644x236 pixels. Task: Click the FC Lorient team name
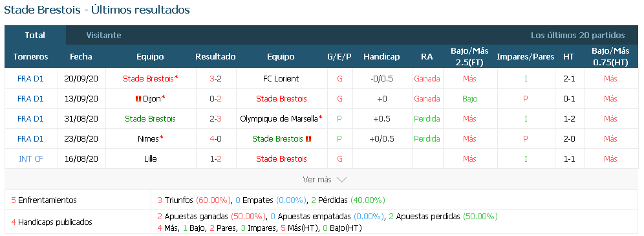tap(281, 78)
